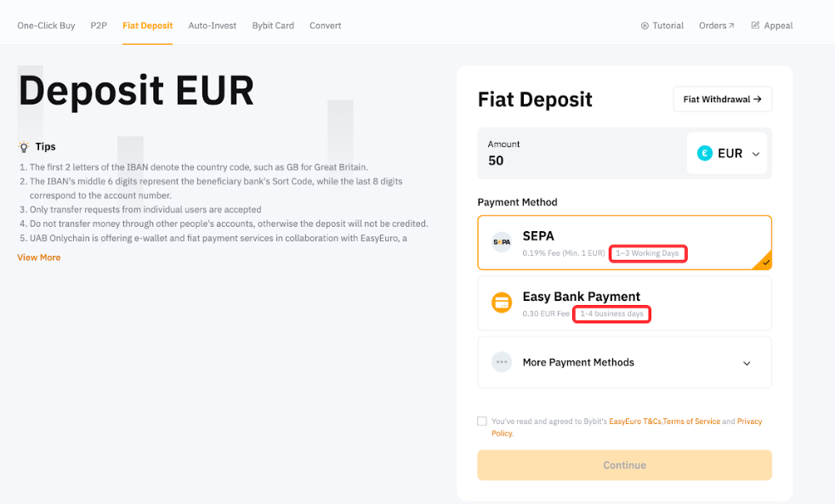Click the SEPA payment method logo icon

[x=502, y=242]
